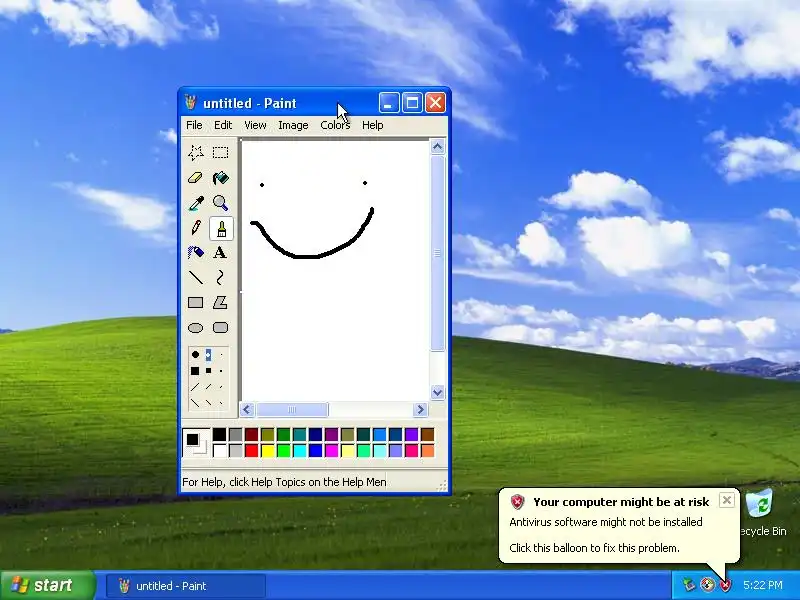Viewport: 800px width, 600px height.
Task: Choose the small round brush shape
Action: coord(221,355)
